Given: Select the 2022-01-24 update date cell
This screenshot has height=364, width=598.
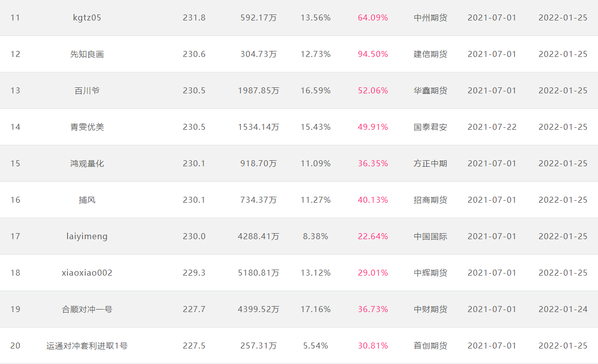Looking at the screenshot, I should click(563, 309).
